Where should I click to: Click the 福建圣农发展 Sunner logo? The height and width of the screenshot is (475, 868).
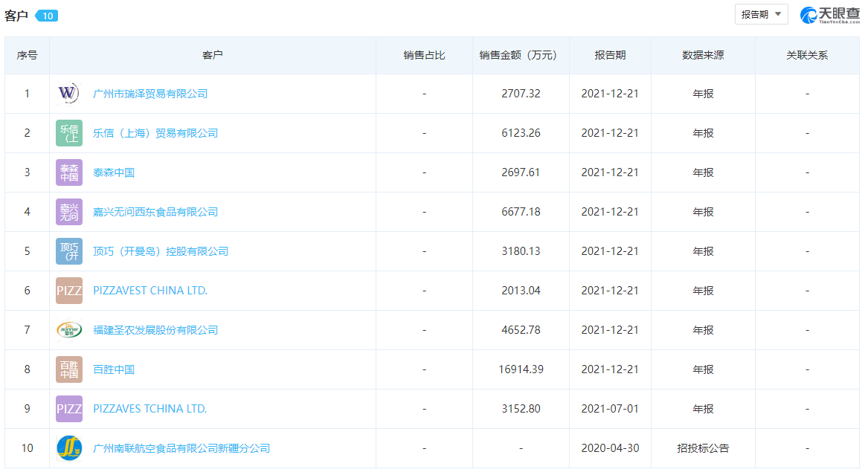68,329
